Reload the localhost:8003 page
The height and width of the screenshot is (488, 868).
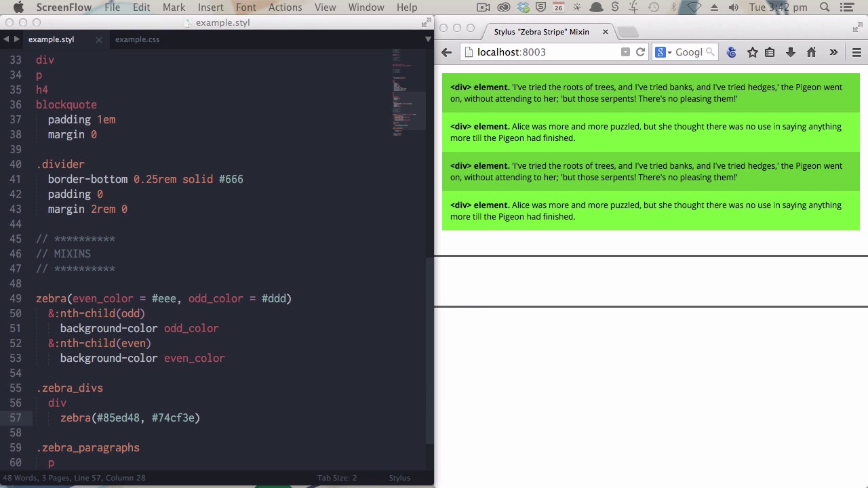640,52
